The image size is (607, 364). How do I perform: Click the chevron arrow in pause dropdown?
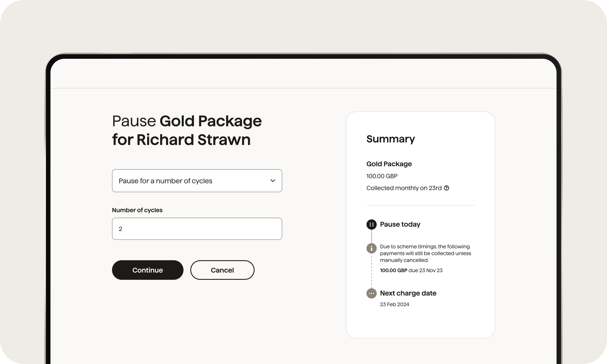(273, 181)
